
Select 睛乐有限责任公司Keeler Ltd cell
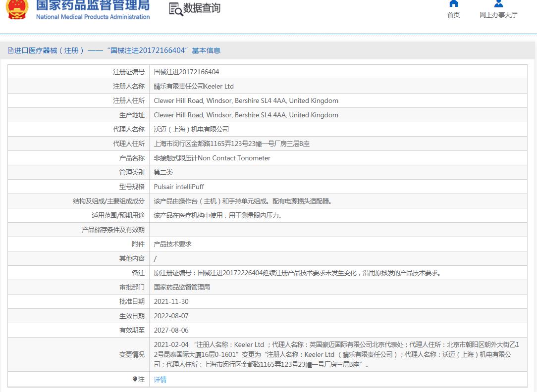tap(194, 86)
